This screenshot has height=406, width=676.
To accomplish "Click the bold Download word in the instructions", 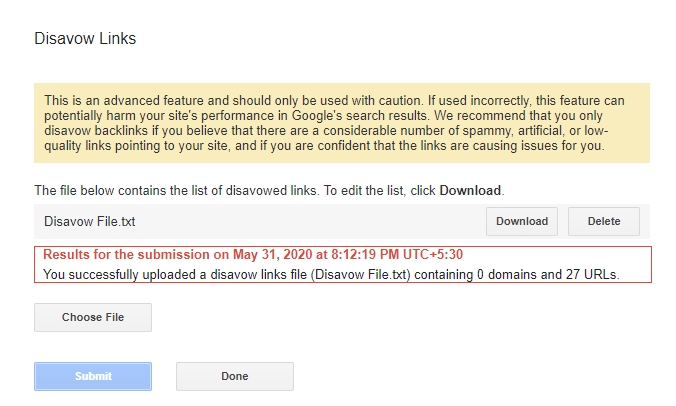I will tap(470, 190).
